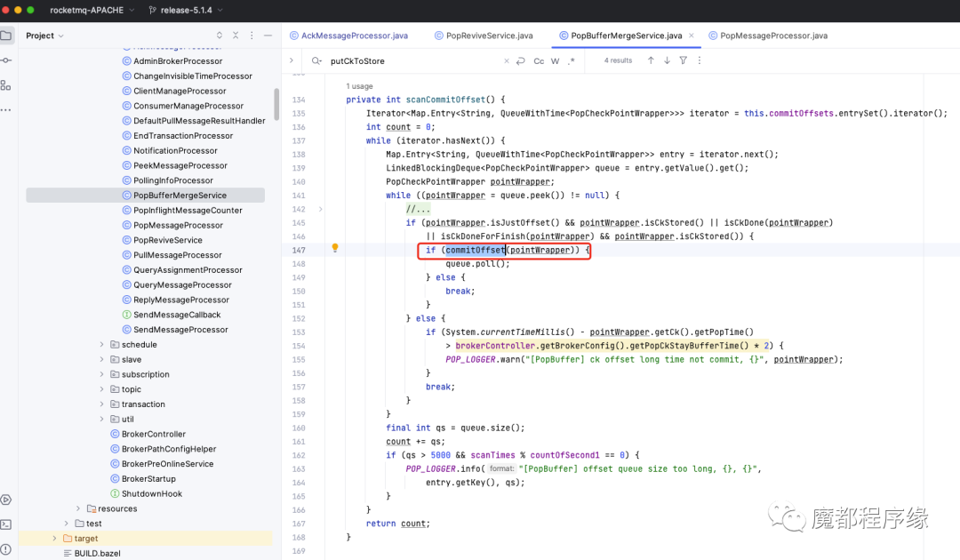Open the Commit tool window icon
Viewport: 960px width, 560px height.
(x=6, y=60)
